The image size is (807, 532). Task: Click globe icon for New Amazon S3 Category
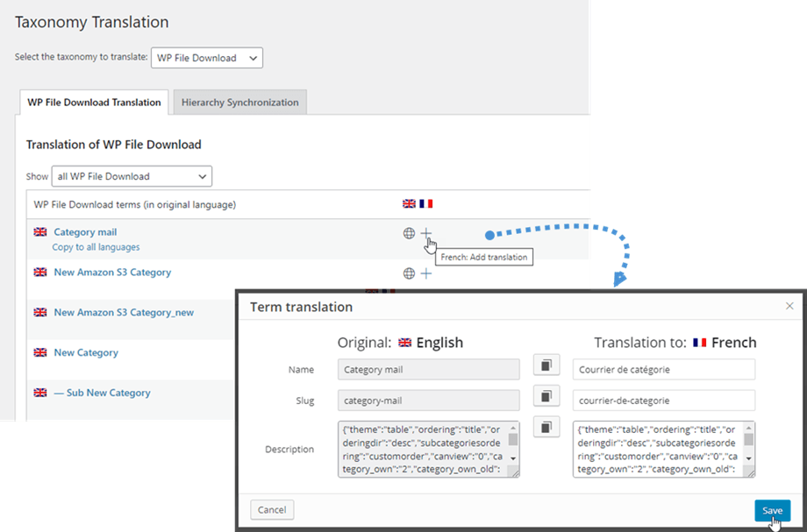point(409,273)
